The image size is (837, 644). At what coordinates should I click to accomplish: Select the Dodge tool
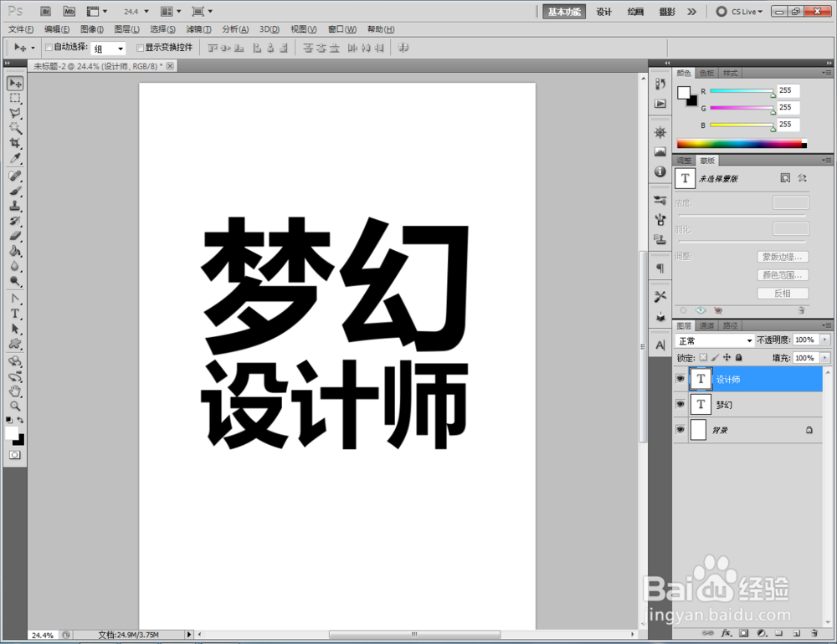tap(15, 281)
